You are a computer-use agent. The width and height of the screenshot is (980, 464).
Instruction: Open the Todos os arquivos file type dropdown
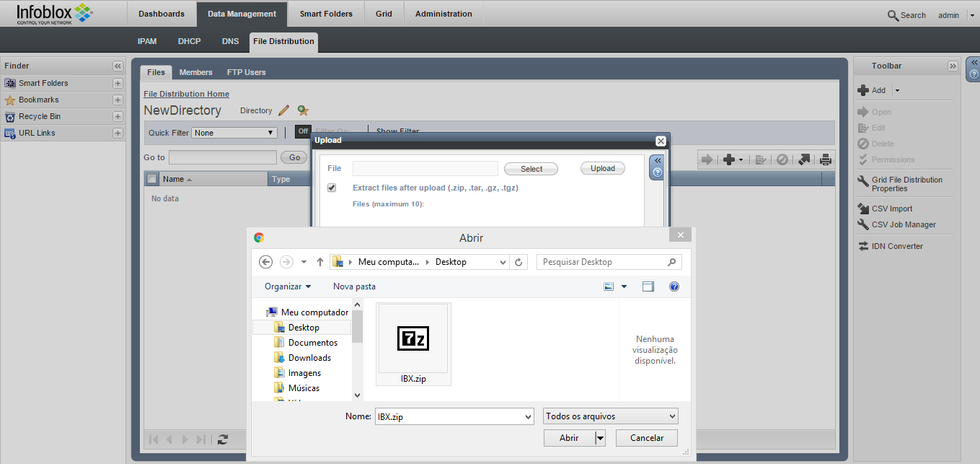609,416
